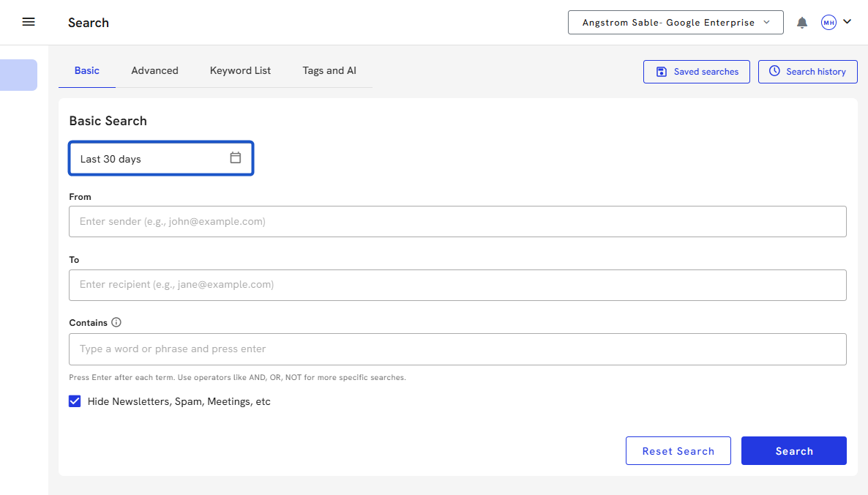Expand the user account chevron menu
Image resolution: width=868 pixels, height=495 pixels.
tap(848, 22)
